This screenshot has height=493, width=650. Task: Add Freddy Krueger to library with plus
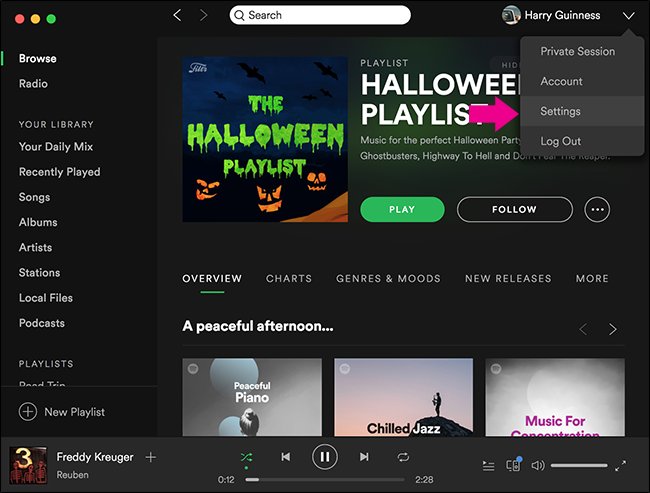[x=151, y=457]
